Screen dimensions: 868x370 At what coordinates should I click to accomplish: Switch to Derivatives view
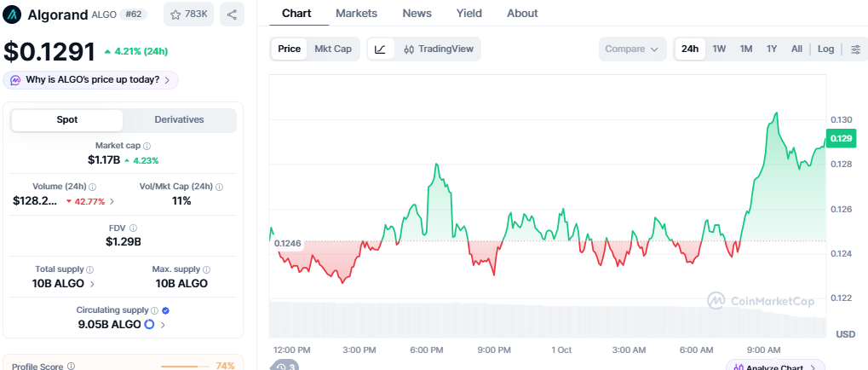[x=179, y=119]
